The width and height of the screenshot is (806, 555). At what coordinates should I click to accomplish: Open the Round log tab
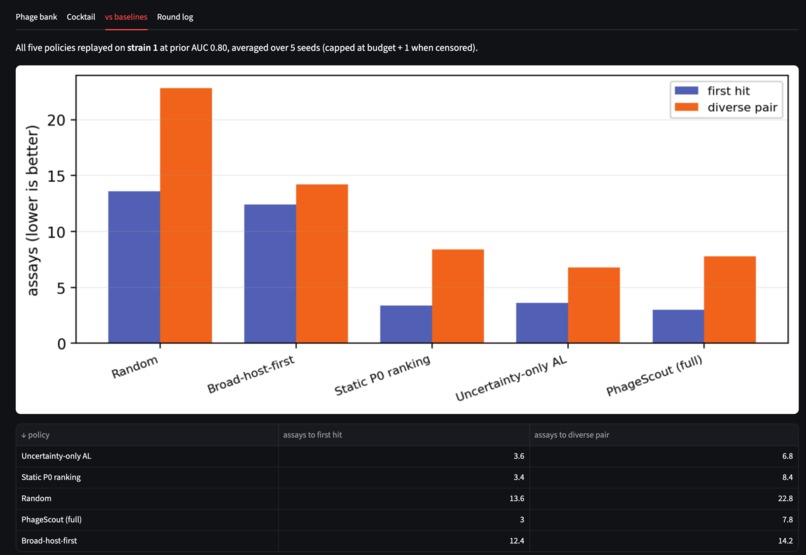175,17
